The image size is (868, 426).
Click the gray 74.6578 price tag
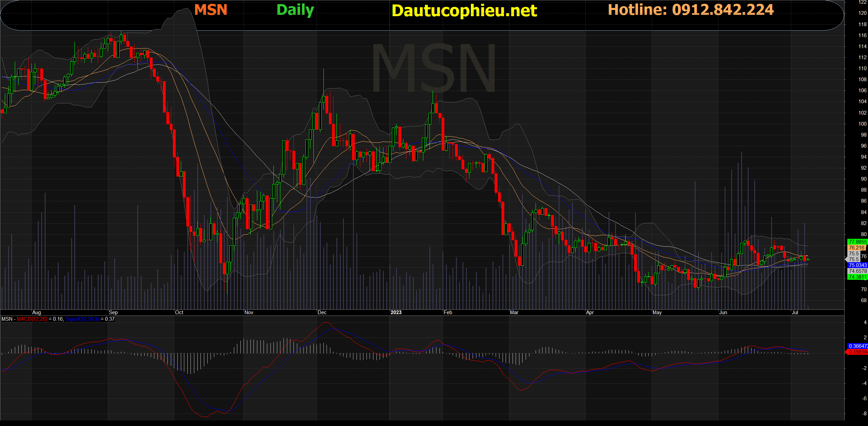click(858, 271)
